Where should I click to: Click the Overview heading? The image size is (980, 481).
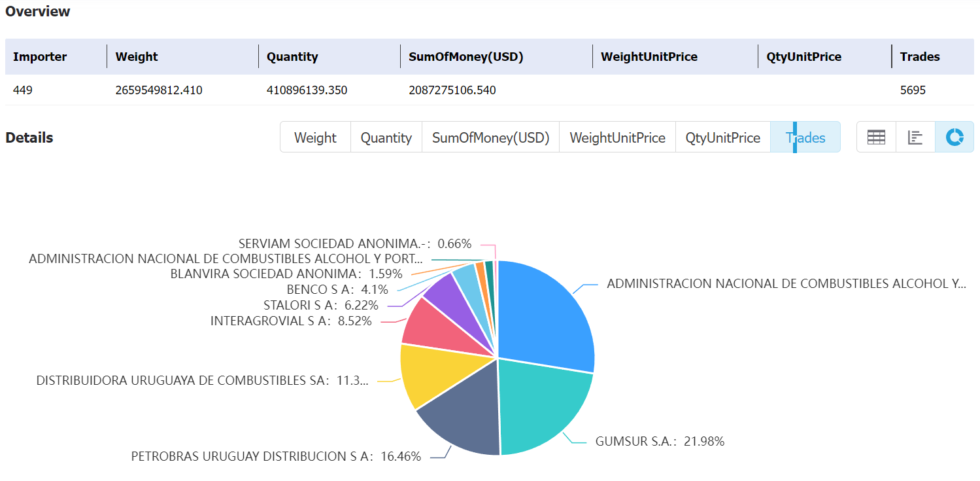pyautogui.click(x=38, y=11)
